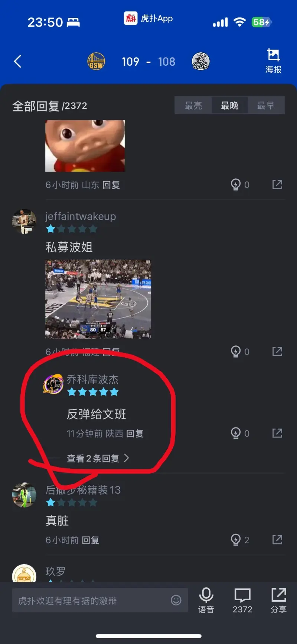Screen dimensions: 297x644
Task: Expand 查看2条回复 replies
Action: click(98, 458)
